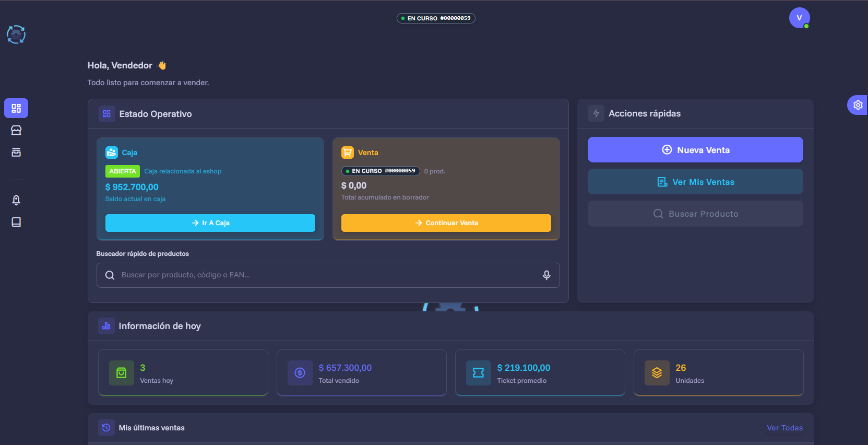This screenshot has width=868, height=445.
Task: Click the Ir A Caja button
Action: 210,223
